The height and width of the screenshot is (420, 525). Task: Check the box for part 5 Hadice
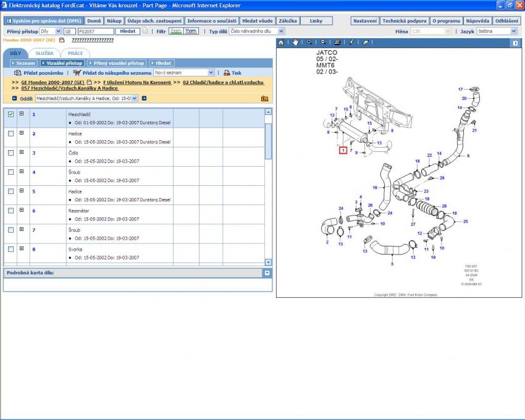pyautogui.click(x=10, y=191)
